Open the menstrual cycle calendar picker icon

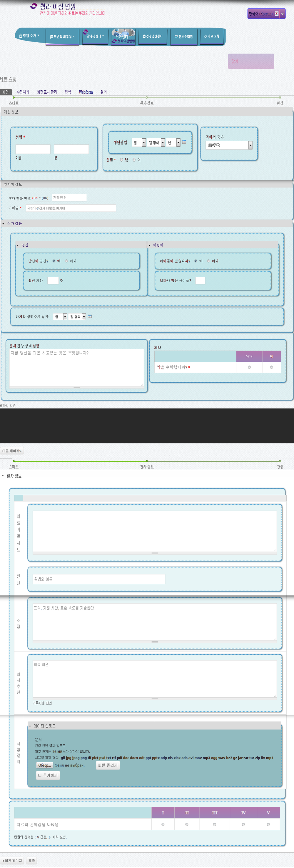tap(90, 316)
